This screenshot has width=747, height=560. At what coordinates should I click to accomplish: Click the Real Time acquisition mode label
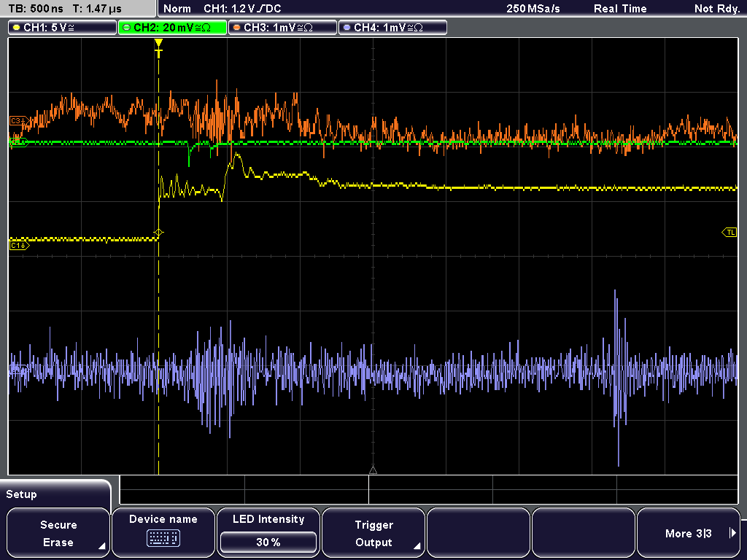tap(620, 9)
